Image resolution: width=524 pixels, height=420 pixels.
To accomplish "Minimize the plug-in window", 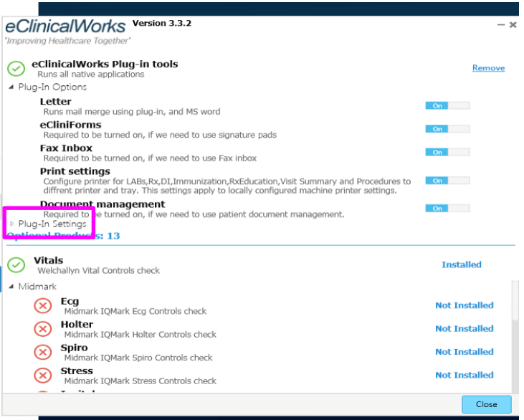I will 500,25.
